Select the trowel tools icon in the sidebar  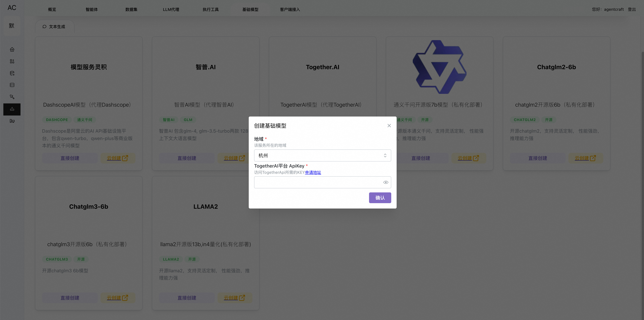tap(12, 97)
